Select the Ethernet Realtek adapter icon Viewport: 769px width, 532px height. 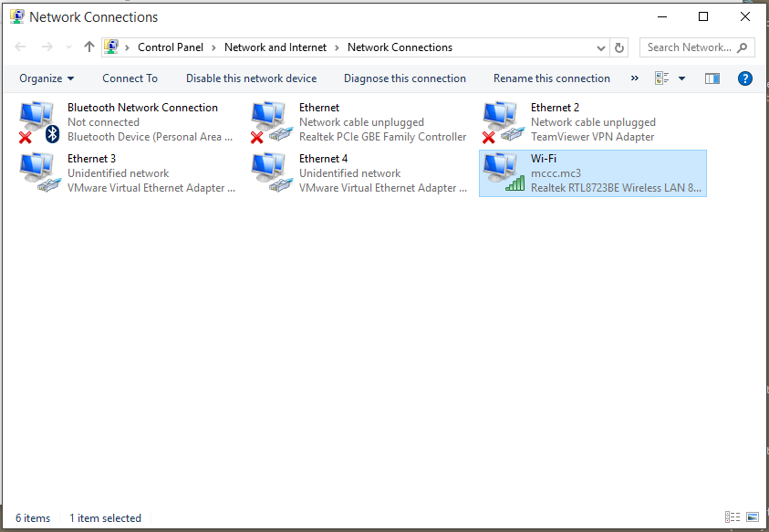coord(270,122)
